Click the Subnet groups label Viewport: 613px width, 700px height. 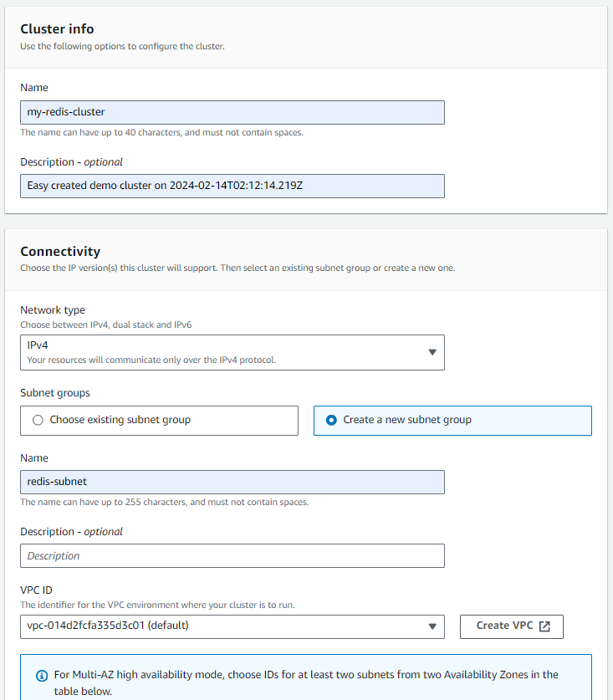(55, 393)
